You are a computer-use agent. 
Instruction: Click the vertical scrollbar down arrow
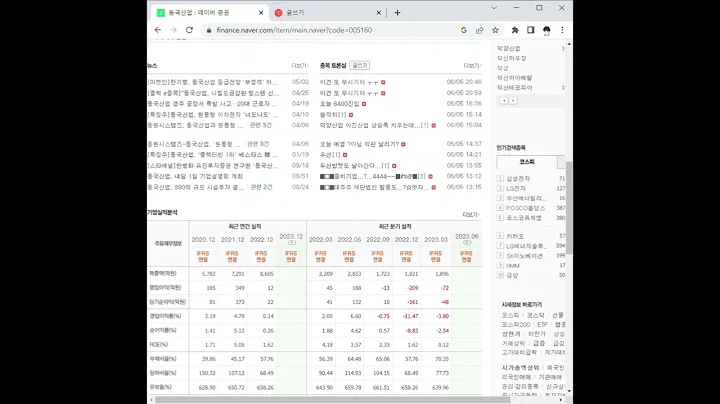pos(569,391)
